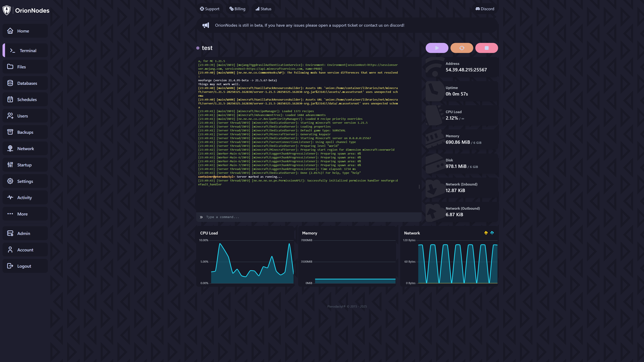Start the server with play button
Viewport: 644px width, 362px height.
(x=437, y=48)
